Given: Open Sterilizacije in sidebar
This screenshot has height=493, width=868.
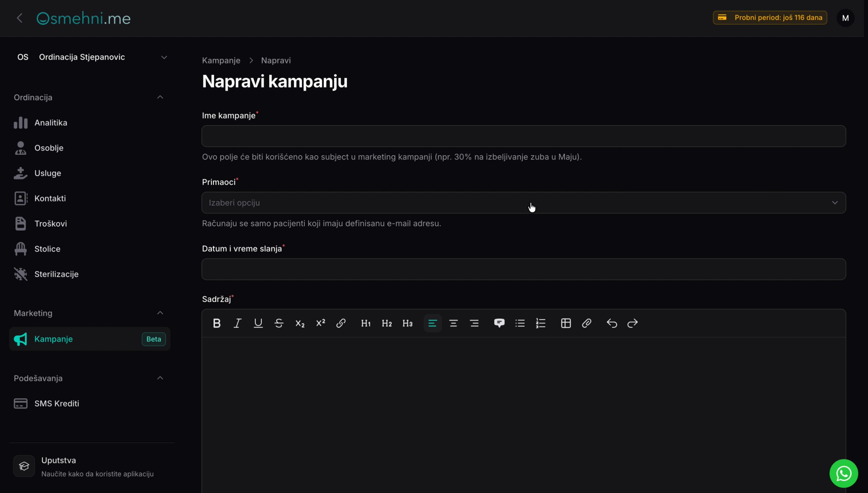Looking at the screenshot, I should 89,274.
